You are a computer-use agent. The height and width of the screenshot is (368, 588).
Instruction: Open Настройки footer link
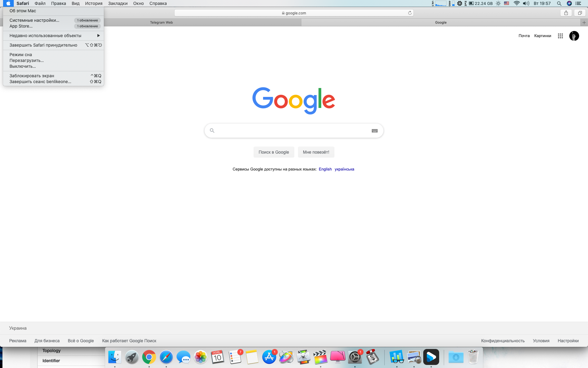coord(568,341)
